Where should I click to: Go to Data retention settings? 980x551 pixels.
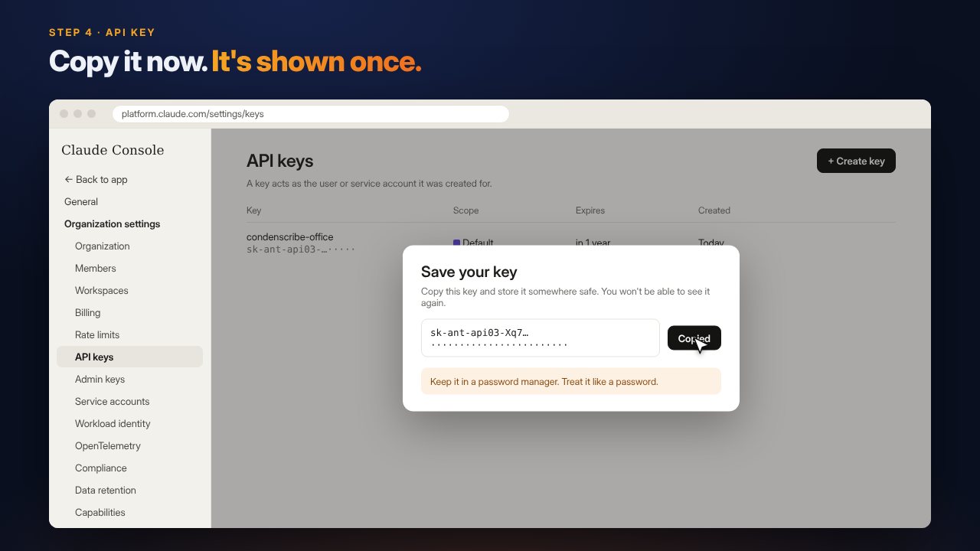(106, 490)
